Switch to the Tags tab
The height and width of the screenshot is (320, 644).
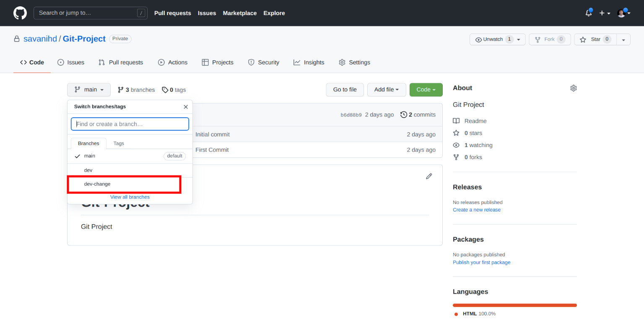pyautogui.click(x=119, y=143)
